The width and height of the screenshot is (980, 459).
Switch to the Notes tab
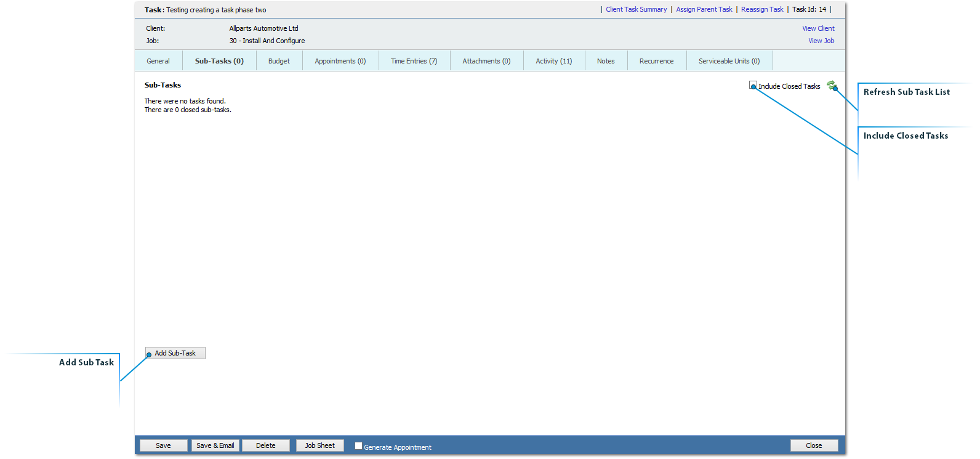tap(606, 61)
